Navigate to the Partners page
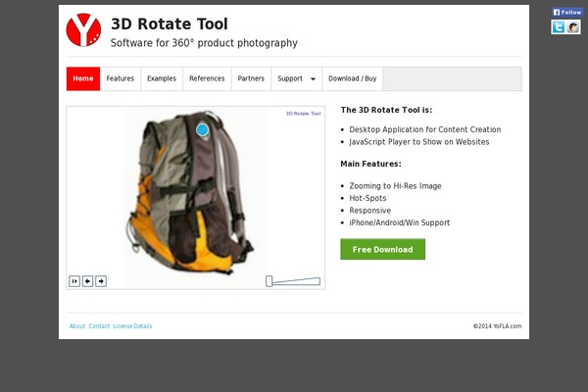Screen dimensions: 588x392 point(251,78)
